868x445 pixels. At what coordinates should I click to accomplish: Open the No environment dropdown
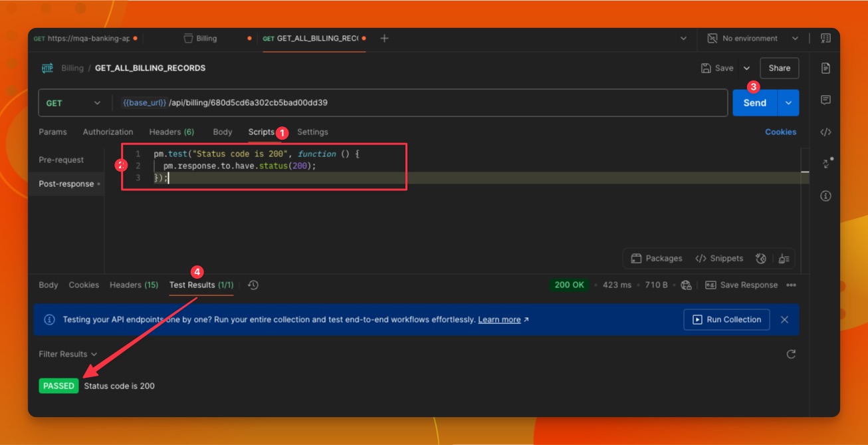coord(752,39)
